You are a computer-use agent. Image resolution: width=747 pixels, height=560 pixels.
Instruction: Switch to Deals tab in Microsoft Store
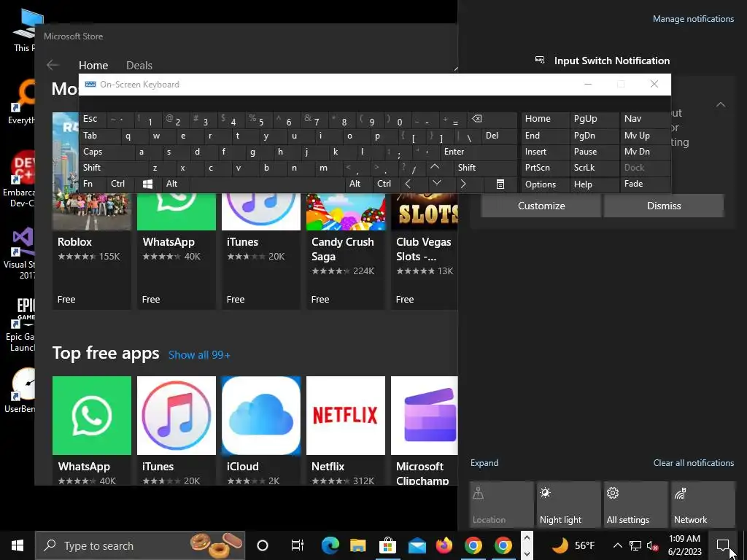(x=139, y=65)
